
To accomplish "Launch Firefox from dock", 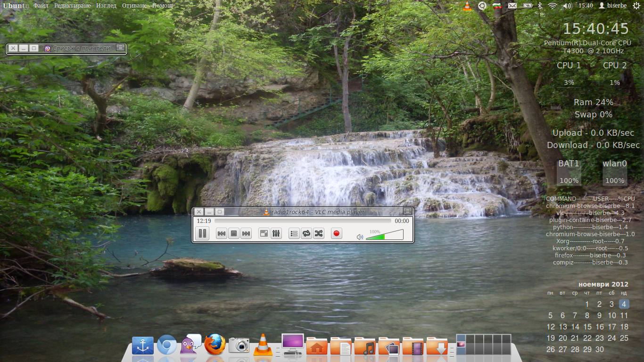I will pyautogui.click(x=215, y=345).
